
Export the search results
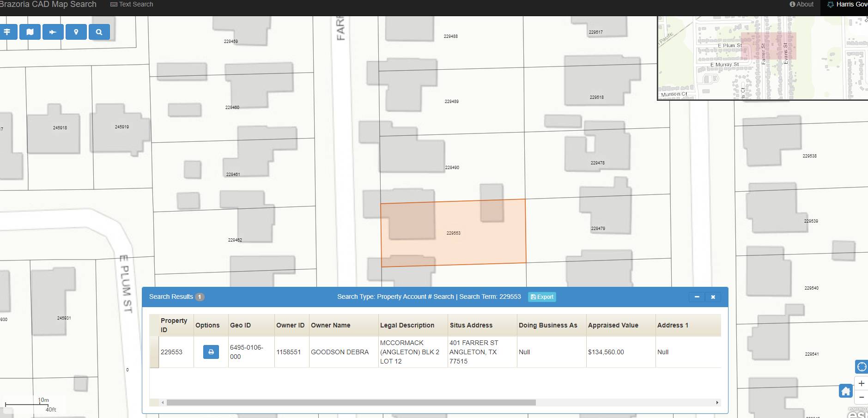pyautogui.click(x=542, y=297)
